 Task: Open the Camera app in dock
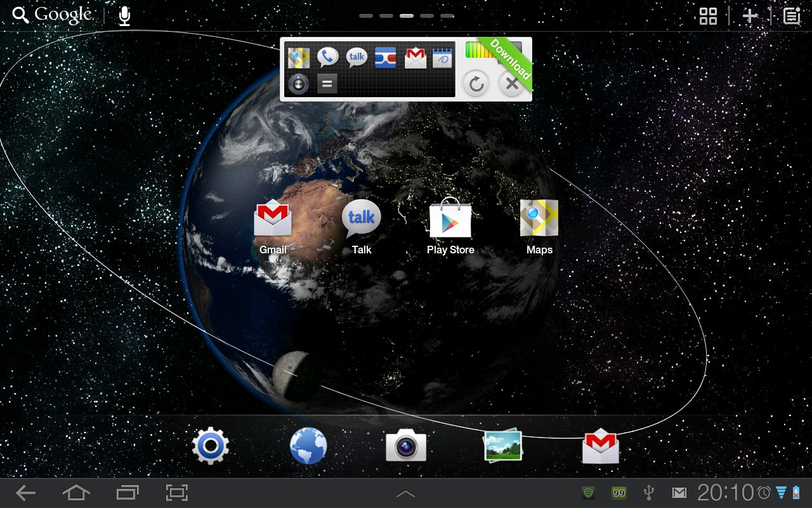tap(406, 446)
